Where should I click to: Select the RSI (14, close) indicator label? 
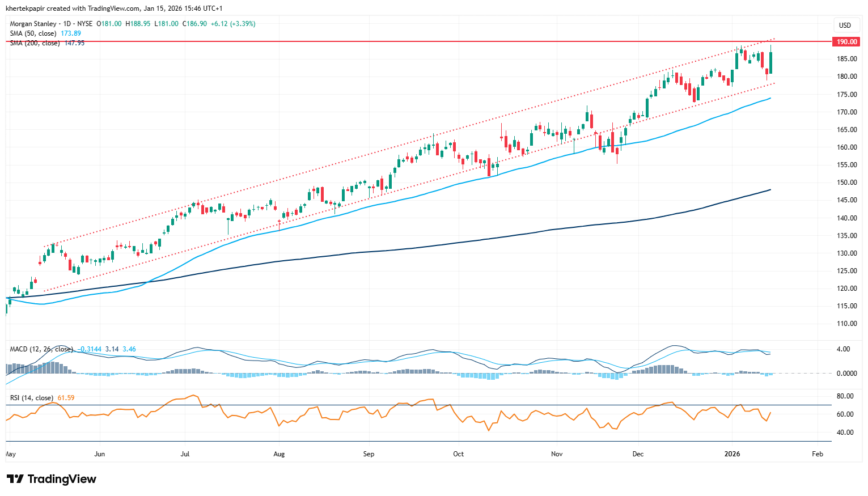(32, 398)
